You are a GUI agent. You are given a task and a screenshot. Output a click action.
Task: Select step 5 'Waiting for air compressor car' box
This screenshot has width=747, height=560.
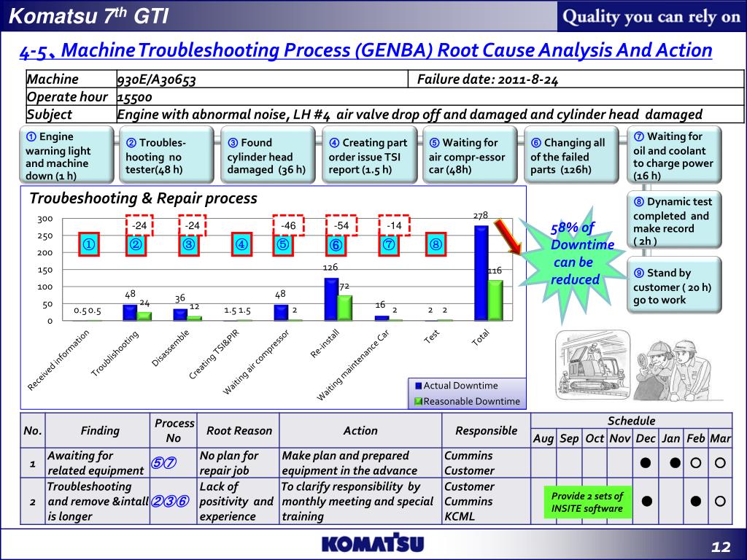(x=470, y=155)
